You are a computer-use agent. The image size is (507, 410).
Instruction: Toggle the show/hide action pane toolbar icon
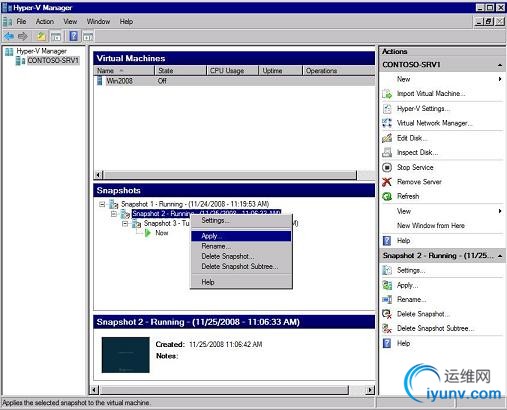click(88, 36)
